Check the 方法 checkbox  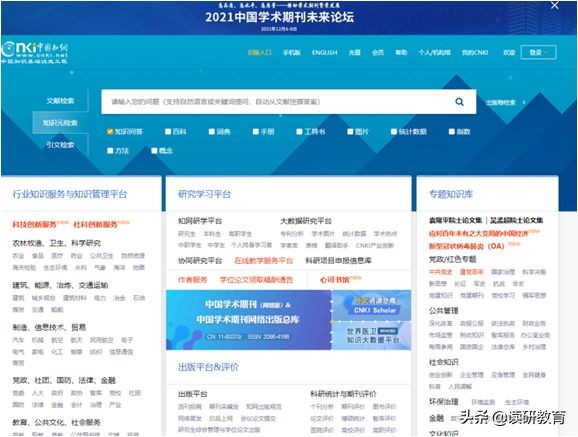click(x=110, y=150)
